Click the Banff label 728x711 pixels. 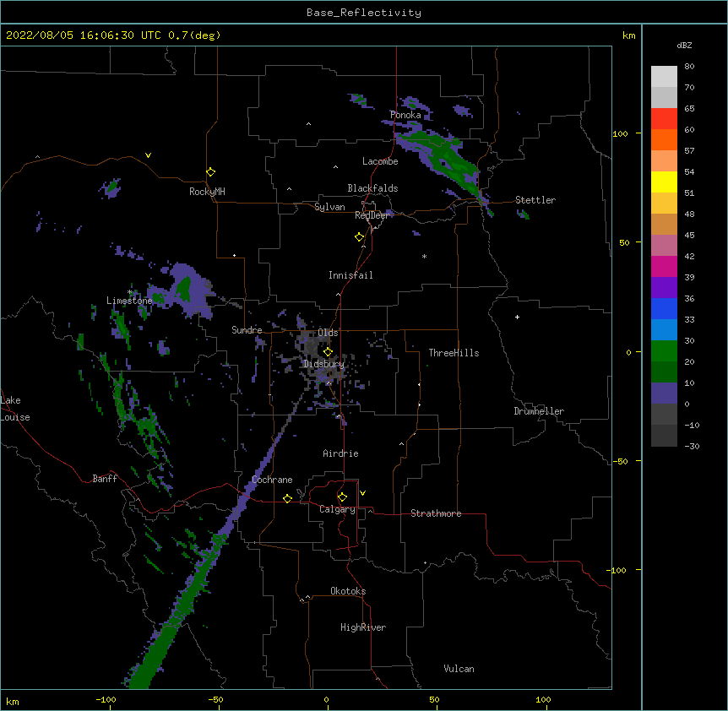[x=105, y=479]
